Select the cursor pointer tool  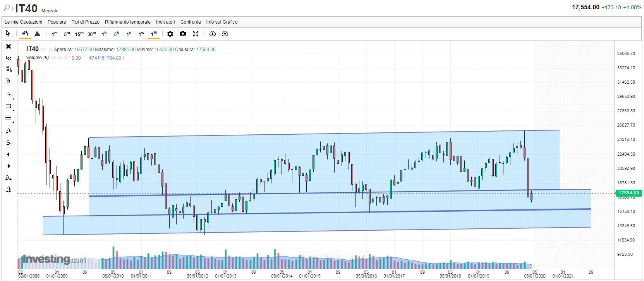8,34
